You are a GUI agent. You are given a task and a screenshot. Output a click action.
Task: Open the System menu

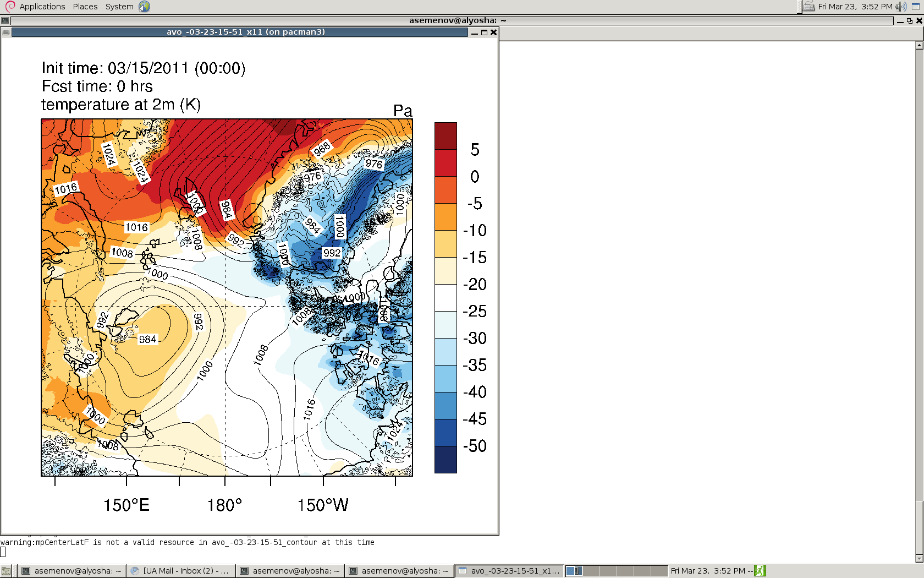[119, 7]
